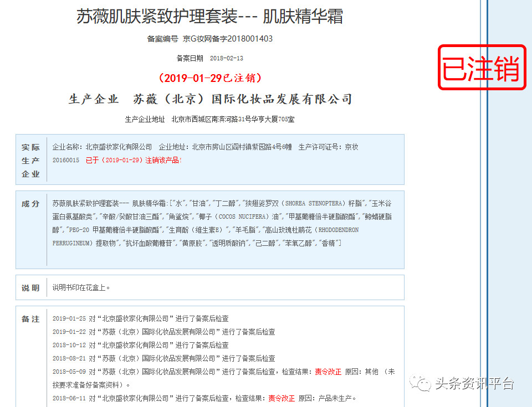
Task: Click the red (2019-01-29已注销) notice
Action: [209, 78]
